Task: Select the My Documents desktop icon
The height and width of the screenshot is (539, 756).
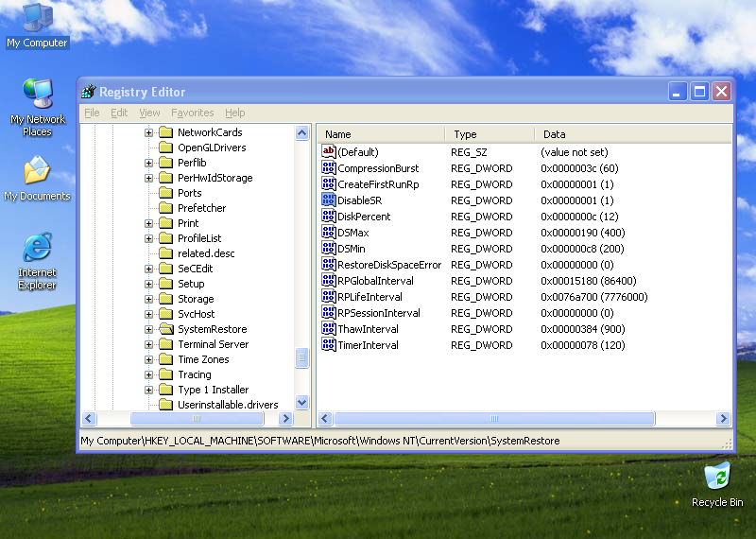Action: click(x=37, y=179)
